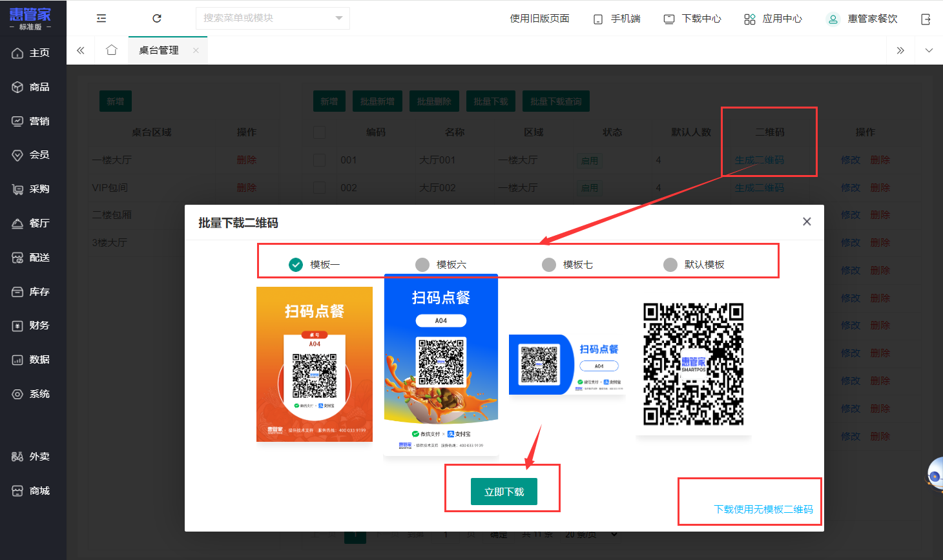Image resolution: width=943 pixels, height=560 pixels.
Task: Select the 模板一 radio option
Action: [315, 265]
